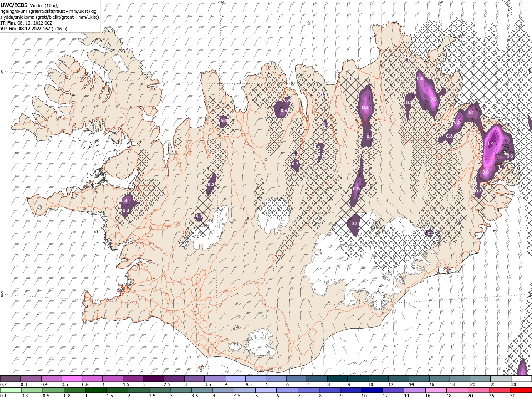The image size is (532, 399).
Task: Click the "0.1" label in the rain legend
Action: (3, 397)
